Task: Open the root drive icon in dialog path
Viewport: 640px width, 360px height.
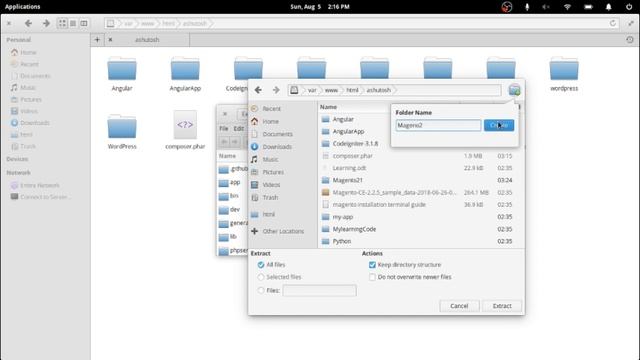Action: [x=294, y=90]
